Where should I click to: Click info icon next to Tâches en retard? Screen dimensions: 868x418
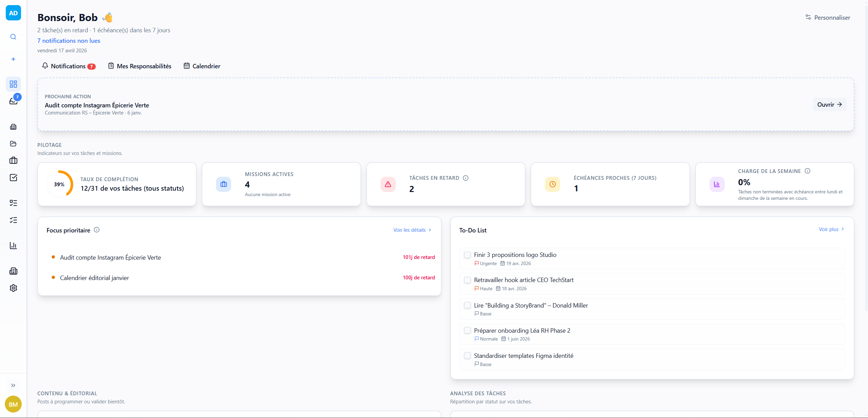[466, 178]
